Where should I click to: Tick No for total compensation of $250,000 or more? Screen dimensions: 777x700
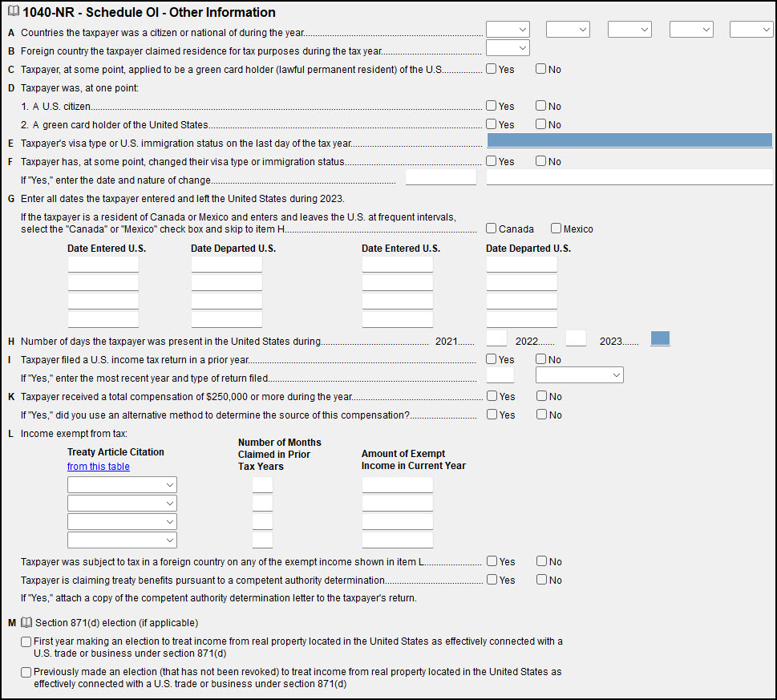(x=541, y=396)
